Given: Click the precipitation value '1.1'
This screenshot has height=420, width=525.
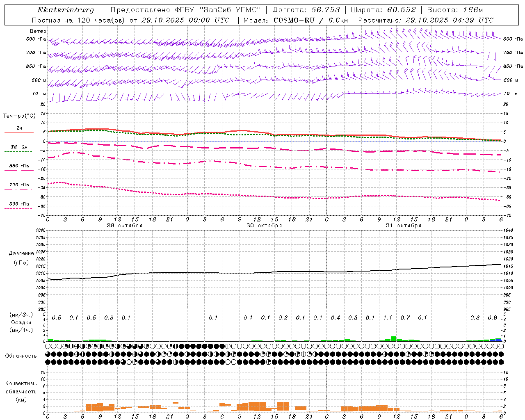Looking at the screenshot, I should [388, 318].
